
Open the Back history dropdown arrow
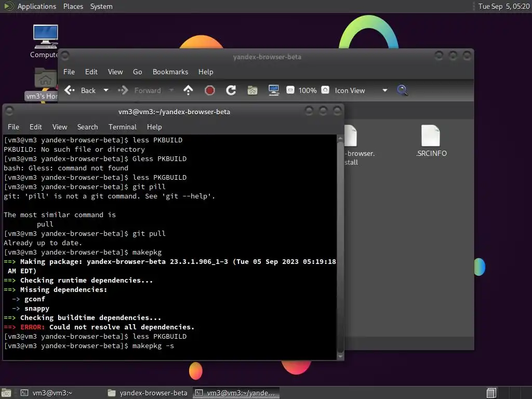point(106,90)
